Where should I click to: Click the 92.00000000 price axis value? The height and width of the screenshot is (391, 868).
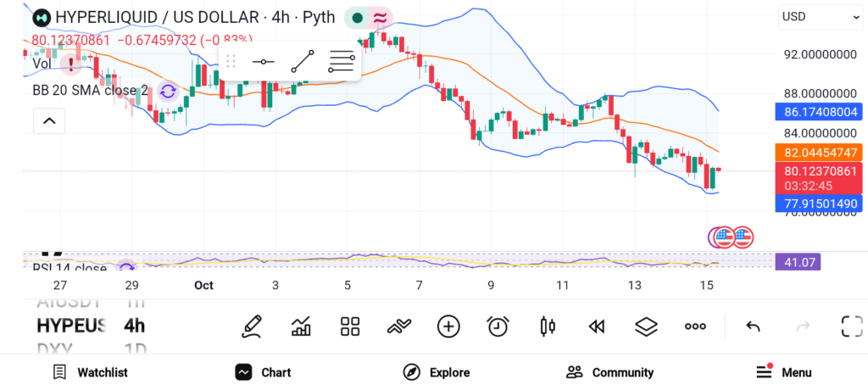point(820,54)
